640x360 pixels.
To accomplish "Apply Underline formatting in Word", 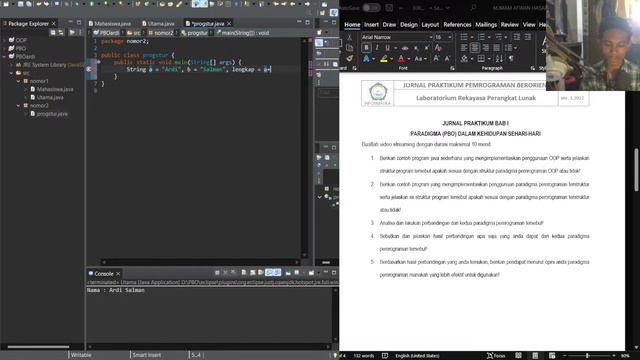I will [x=387, y=48].
